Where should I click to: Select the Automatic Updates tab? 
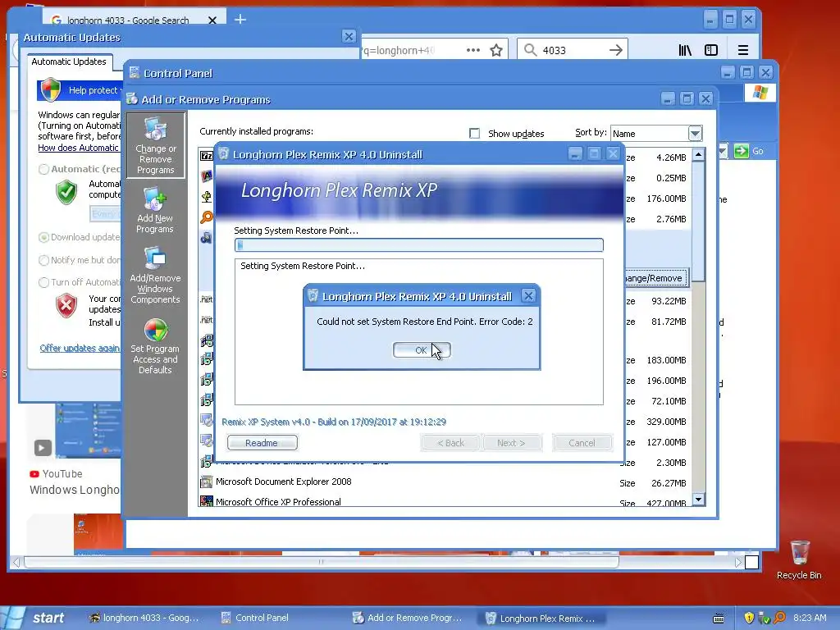click(x=69, y=62)
